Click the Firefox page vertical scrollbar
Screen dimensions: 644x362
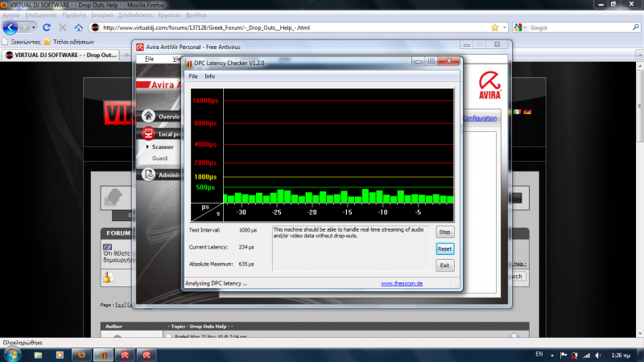(640, 200)
